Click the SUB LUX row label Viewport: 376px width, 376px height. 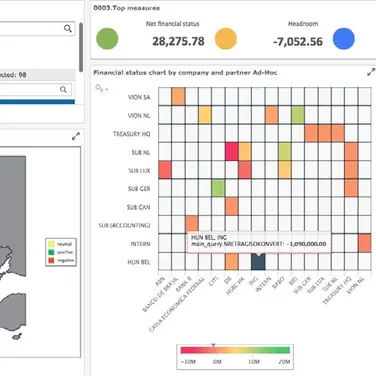pos(139,171)
